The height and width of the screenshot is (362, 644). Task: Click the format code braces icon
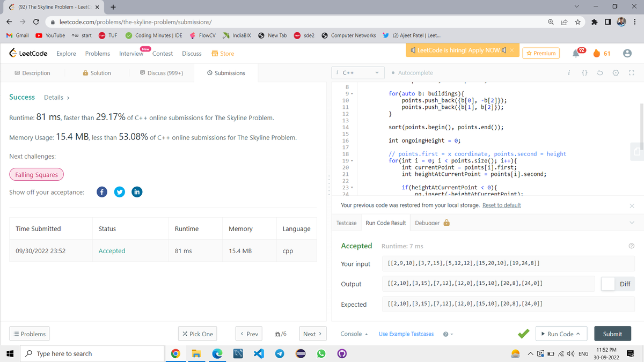coord(586,73)
